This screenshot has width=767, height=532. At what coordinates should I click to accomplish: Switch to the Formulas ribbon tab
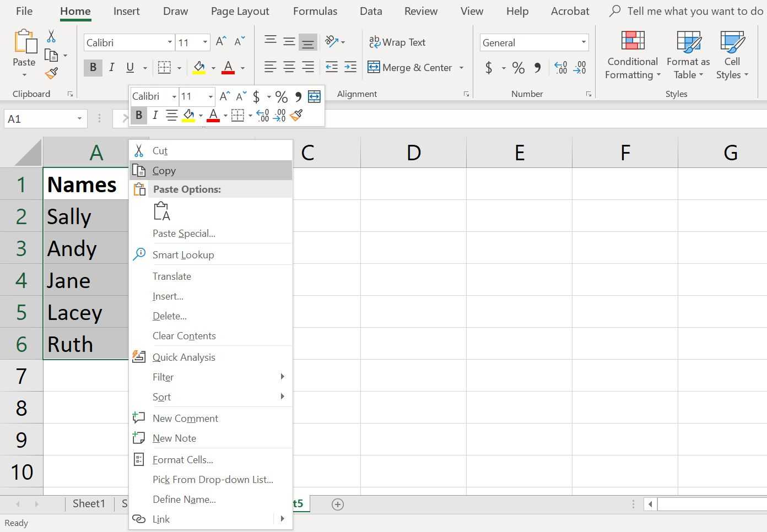(315, 11)
